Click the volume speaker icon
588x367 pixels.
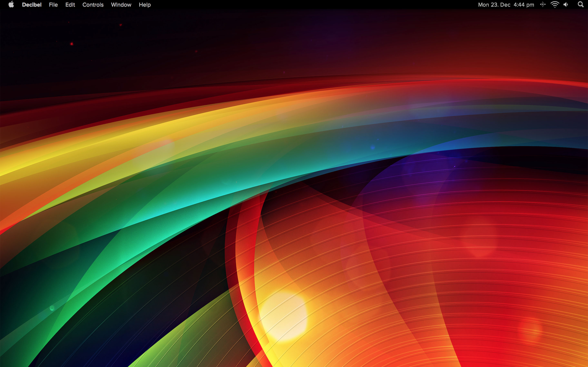click(x=566, y=5)
